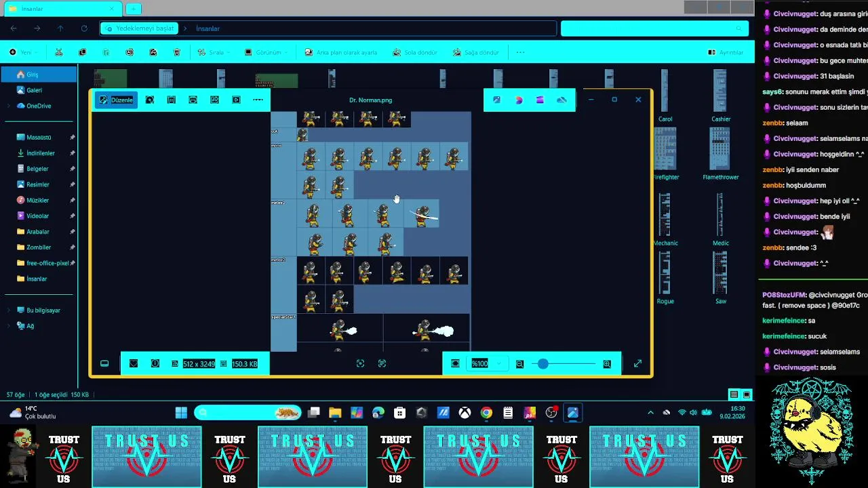Select Giriş in the navigation pane
The width and height of the screenshot is (868, 488).
coord(39,75)
